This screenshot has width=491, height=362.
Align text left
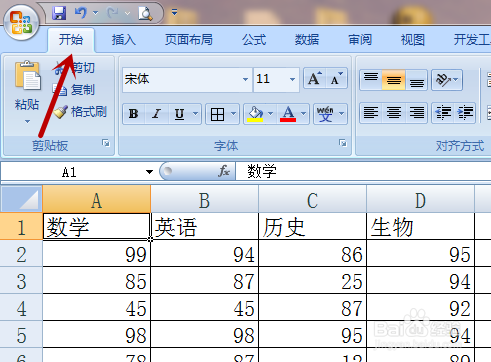pyautogui.click(x=371, y=113)
